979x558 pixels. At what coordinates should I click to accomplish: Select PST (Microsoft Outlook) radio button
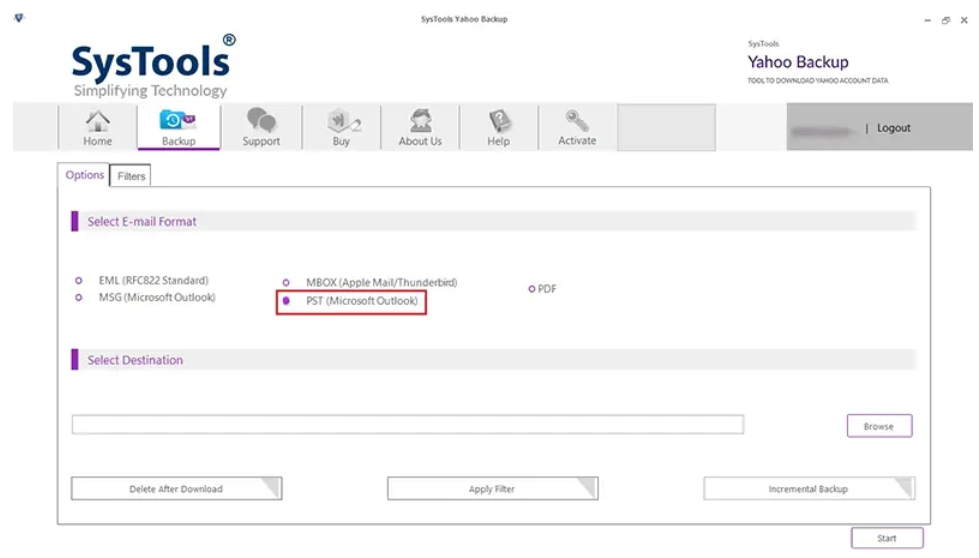tap(286, 301)
